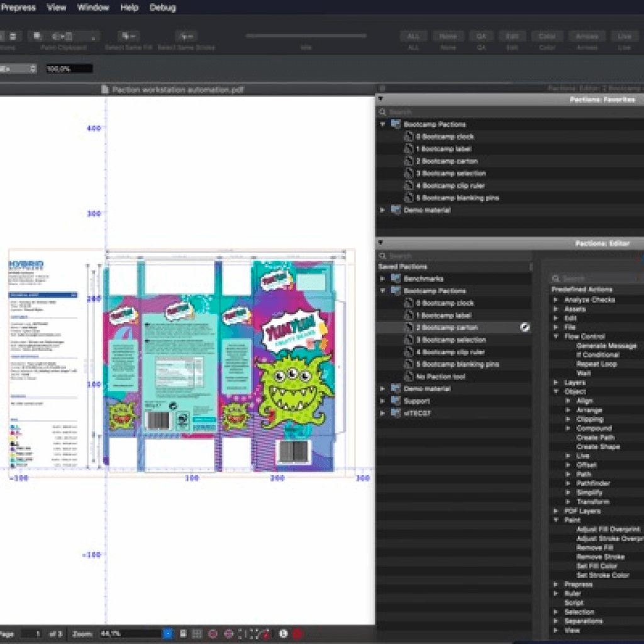Collapse the Object actions category
Image resolution: width=644 pixels, height=644 pixels.
[x=556, y=391]
